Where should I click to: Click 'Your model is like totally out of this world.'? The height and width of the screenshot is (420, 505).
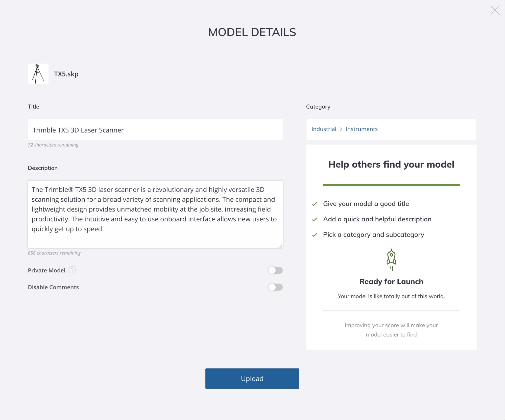(x=391, y=296)
